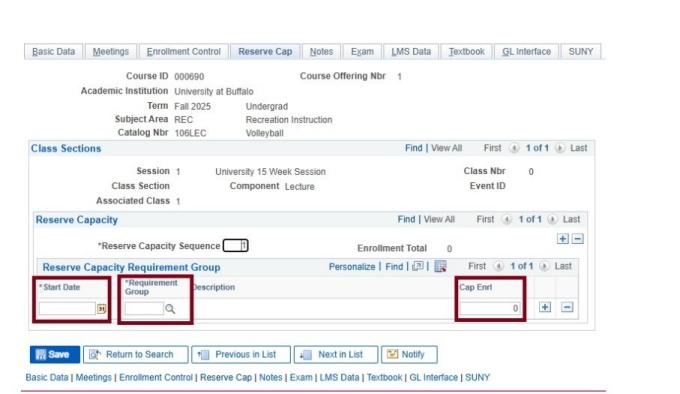This screenshot has width=680, height=394.
Task: Open the Textbook tab
Action: [466, 52]
